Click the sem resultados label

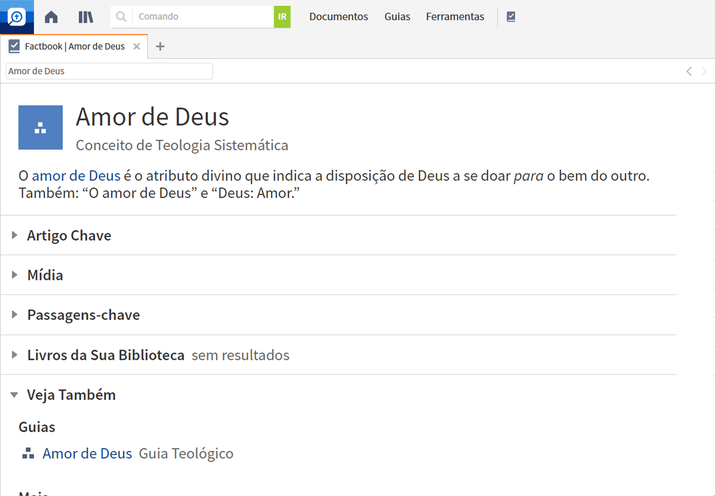point(240,355)
